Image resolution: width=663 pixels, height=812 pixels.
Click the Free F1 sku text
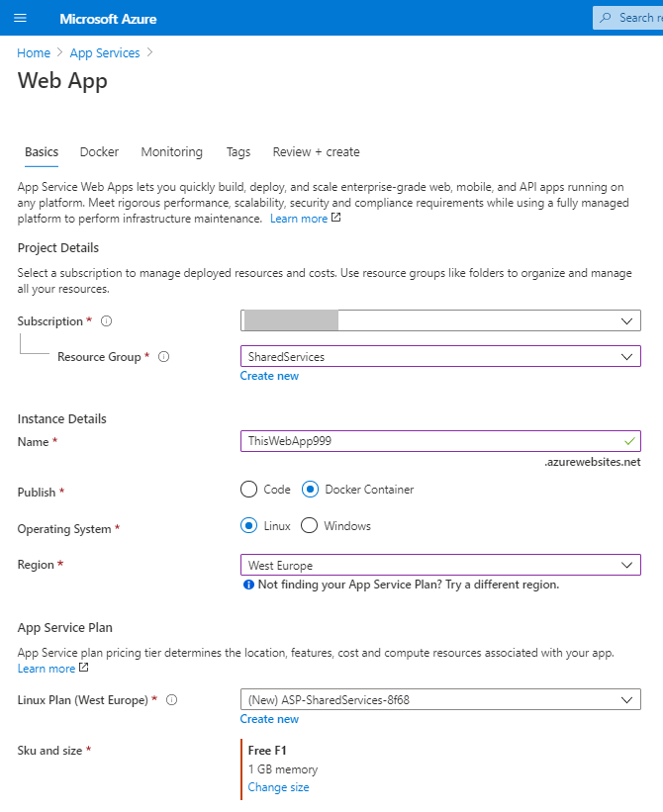(x=267, y=751)
